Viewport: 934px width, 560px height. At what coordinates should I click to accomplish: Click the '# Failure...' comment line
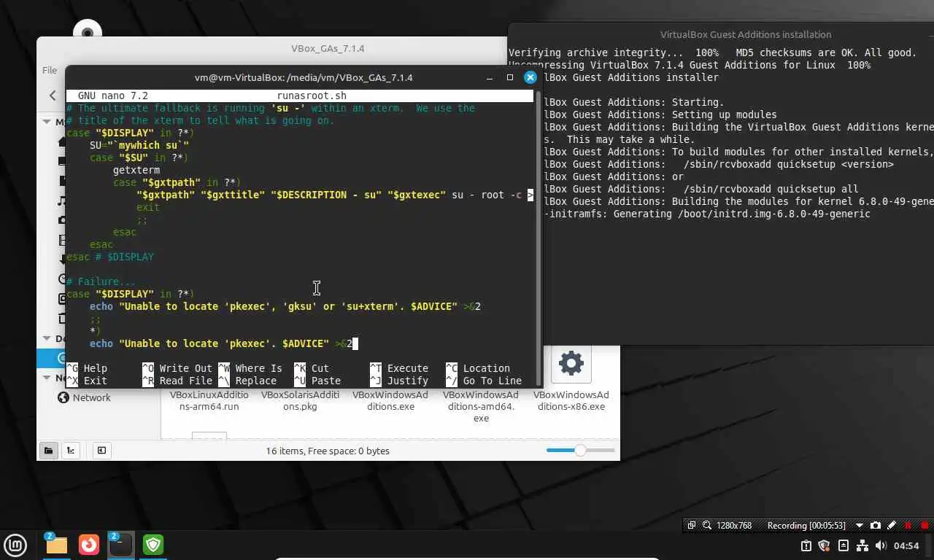(x=101, y=281)
